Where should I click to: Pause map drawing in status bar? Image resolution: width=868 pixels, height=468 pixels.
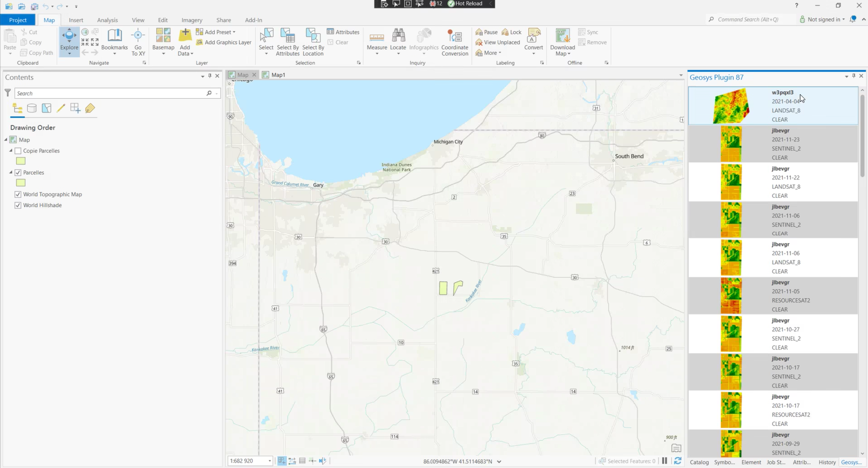(665, 461)
